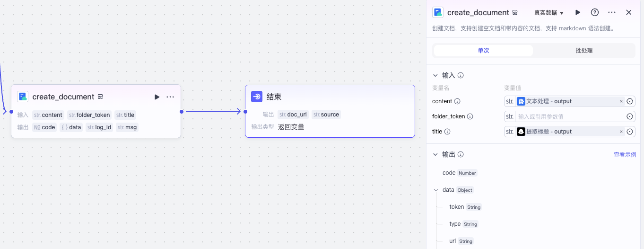Click the info icon next to folder_token
The width and height of the screenshot is (644, 249).
[470, 116]
